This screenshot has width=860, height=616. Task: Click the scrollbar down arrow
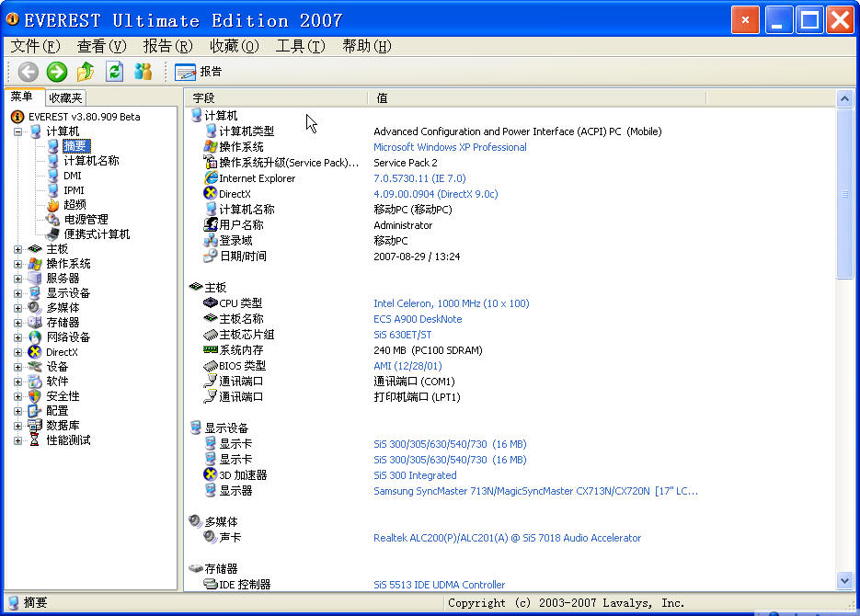tap(844, 580)
